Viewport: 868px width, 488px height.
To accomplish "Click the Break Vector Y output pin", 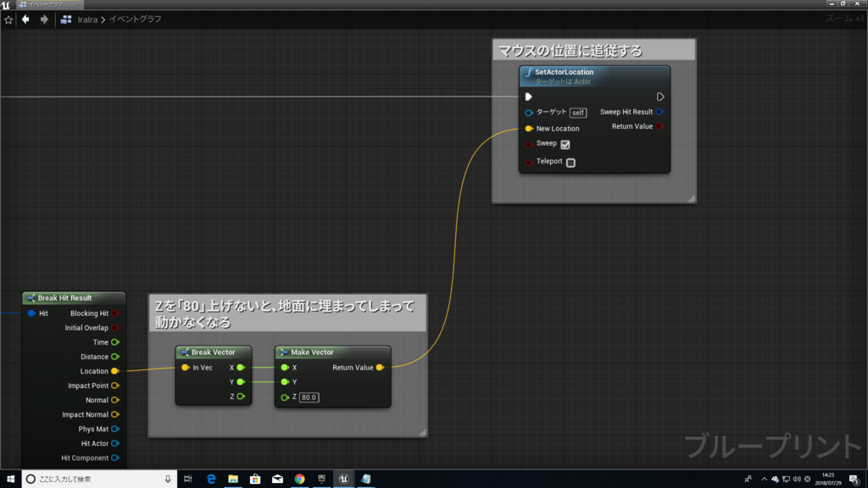I will tap(241, 382).
